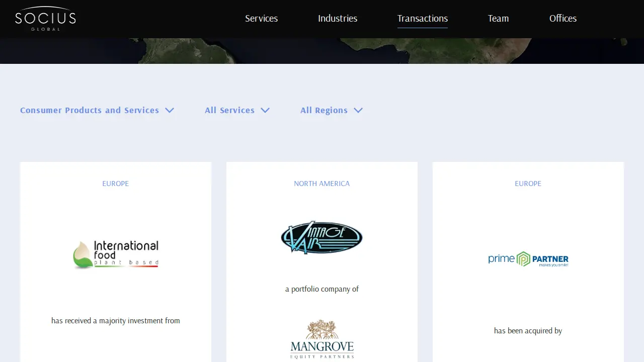Click the International Food plant based logo
The width and height of the screenshot is (644, 362).
coord(116,254)
